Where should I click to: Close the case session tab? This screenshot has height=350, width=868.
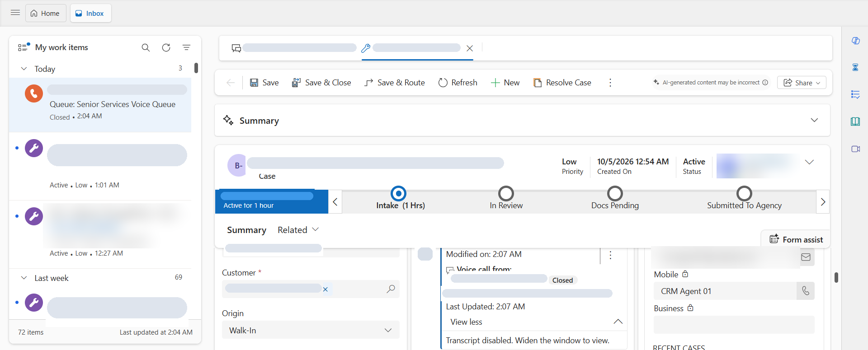(470, 48)
